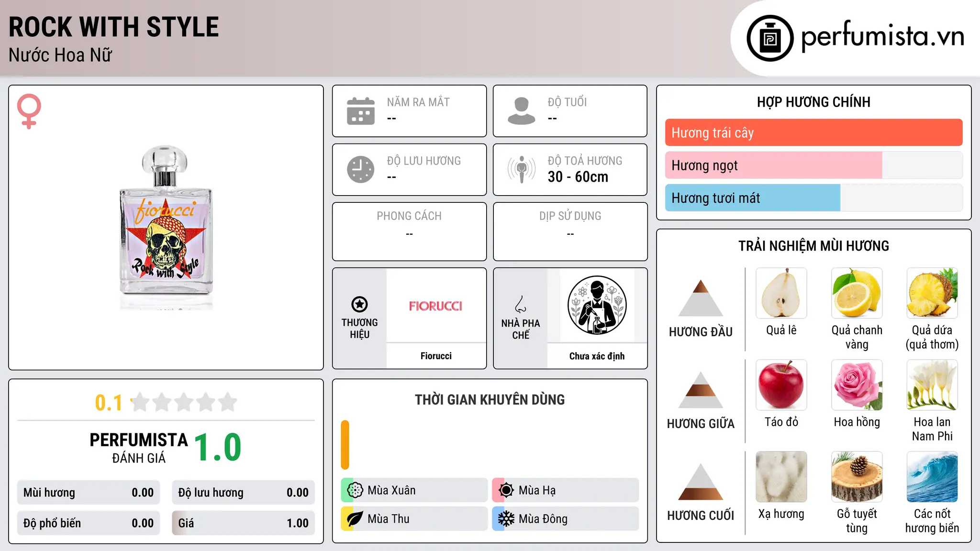The height and width of the screenshot is (551, 980).
Task: Select the ocean wave sea notes image
Action: (x=932, y=477)
